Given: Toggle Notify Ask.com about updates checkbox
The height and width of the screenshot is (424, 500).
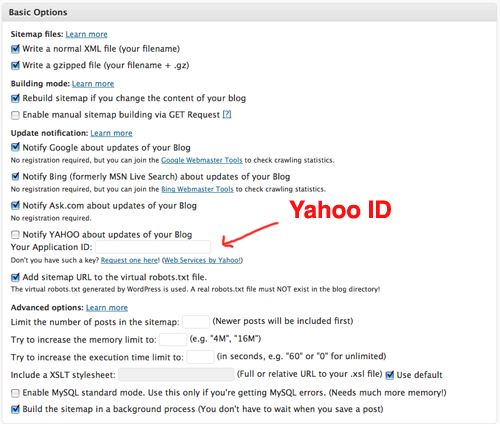Looking at the screenshot, I should point(15,205).
